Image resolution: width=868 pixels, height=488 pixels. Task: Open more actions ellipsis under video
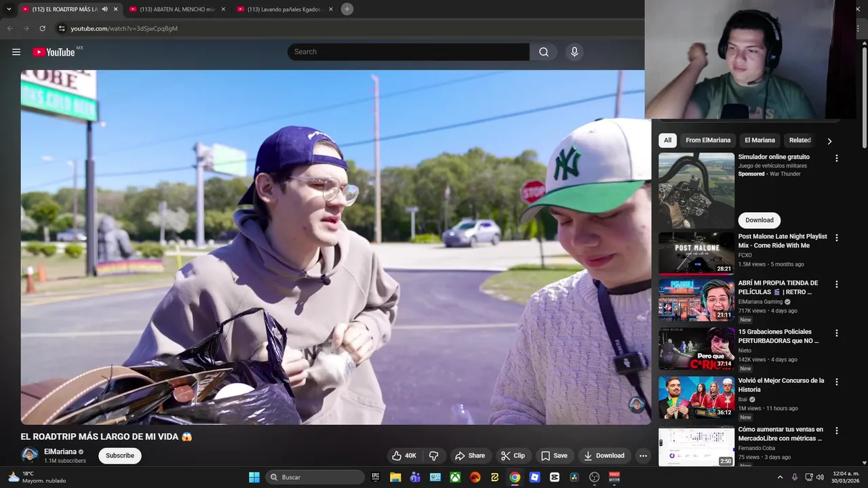pyautogui.click(x=643, y=455)
